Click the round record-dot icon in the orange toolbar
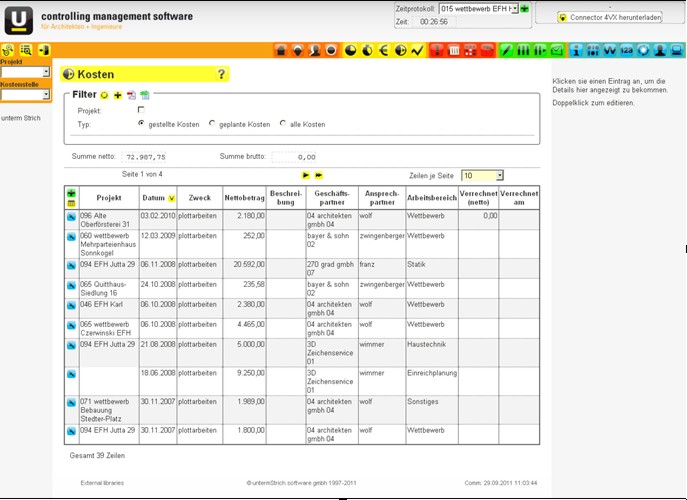 (331, 50)
